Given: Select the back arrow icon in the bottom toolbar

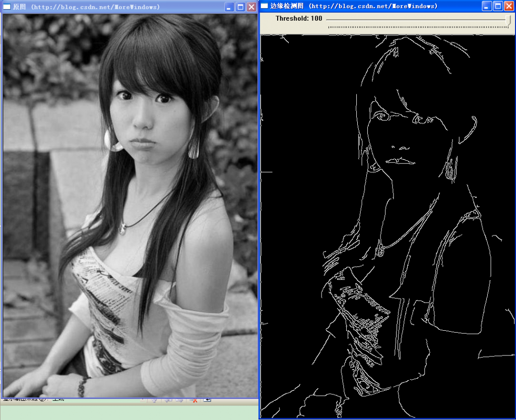Looking at the screenshot, I should (169, 400).
